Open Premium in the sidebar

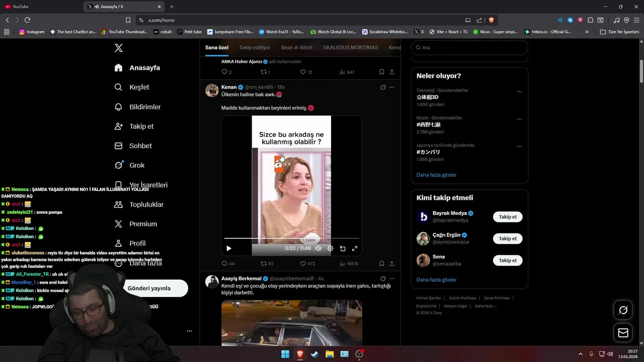136,224
